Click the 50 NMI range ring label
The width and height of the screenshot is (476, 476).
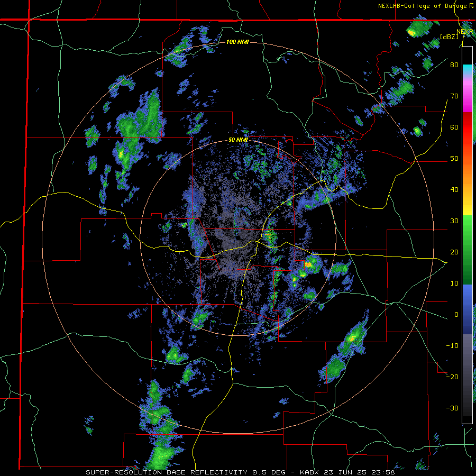tap(238, 140)
